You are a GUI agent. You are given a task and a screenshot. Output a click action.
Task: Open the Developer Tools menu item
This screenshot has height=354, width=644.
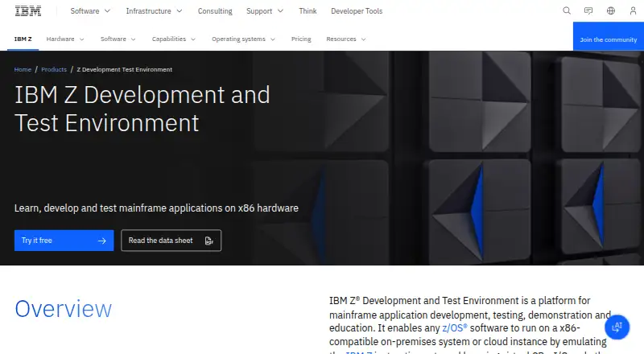[x=357, y=11]
